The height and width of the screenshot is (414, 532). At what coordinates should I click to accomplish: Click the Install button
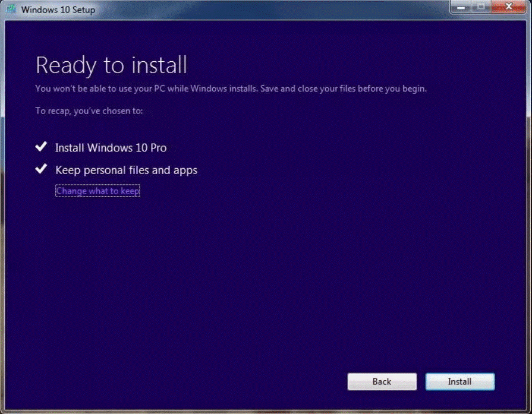(460, 381)
